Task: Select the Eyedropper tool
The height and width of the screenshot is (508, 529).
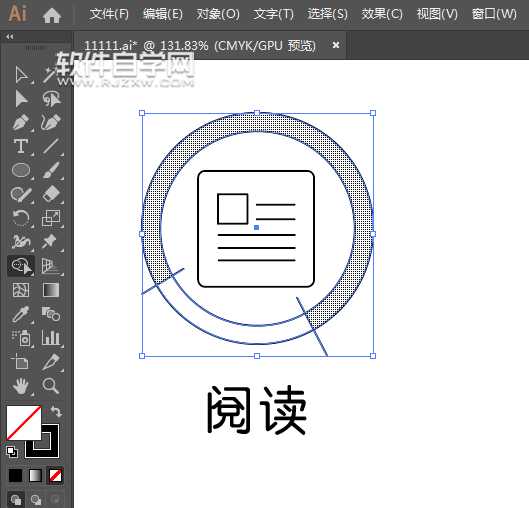Action: click(x=21, y=314)
